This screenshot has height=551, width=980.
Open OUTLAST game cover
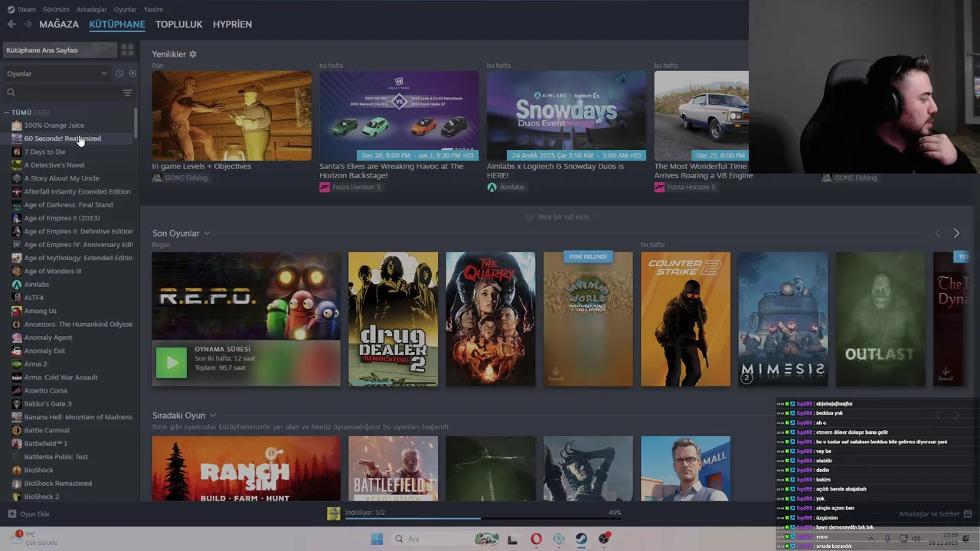coord(880,319)
